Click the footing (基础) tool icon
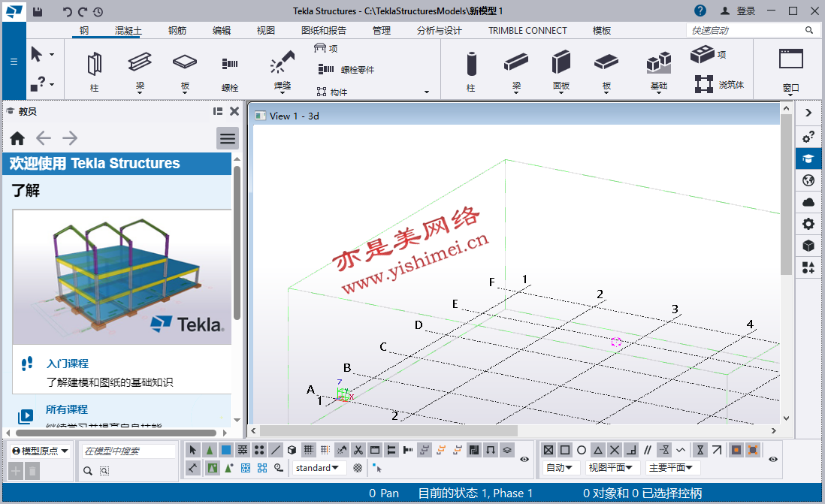The width and height of the screenshot is (825, 504). (x=659, y=63)
